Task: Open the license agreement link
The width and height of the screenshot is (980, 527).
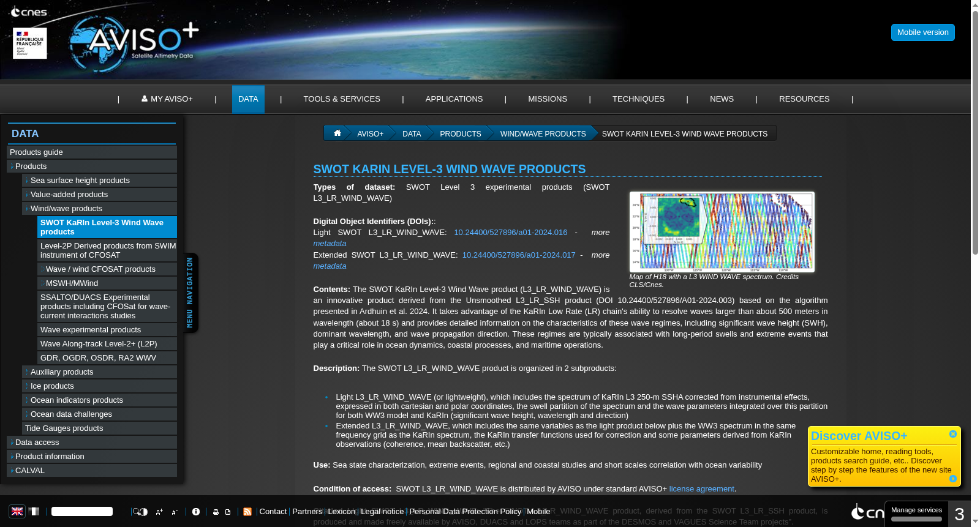Action: point(701,489)
